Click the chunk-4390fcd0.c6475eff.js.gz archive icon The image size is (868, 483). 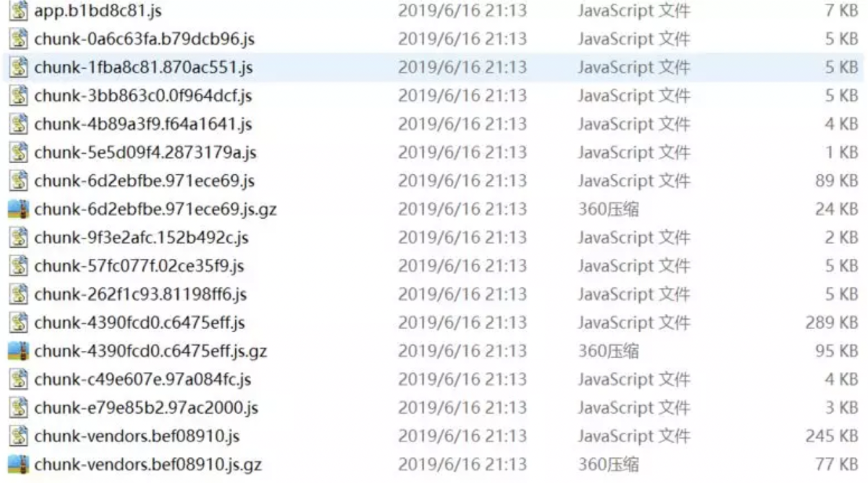18,351
